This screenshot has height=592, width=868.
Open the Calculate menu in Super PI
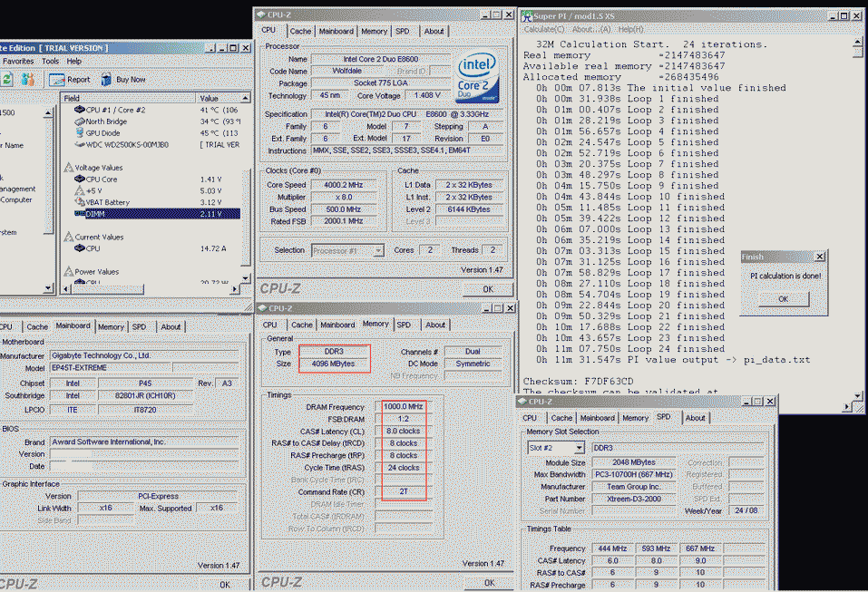click(x=544, y=29)
